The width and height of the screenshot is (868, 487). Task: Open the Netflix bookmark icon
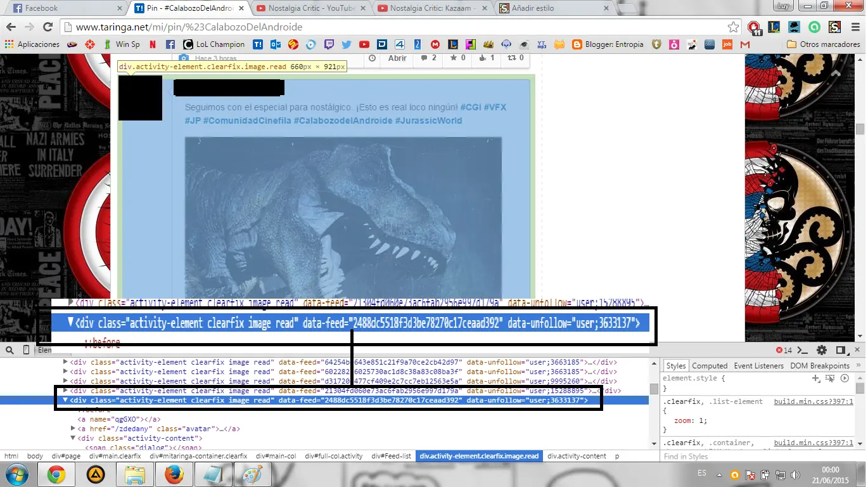153,44
